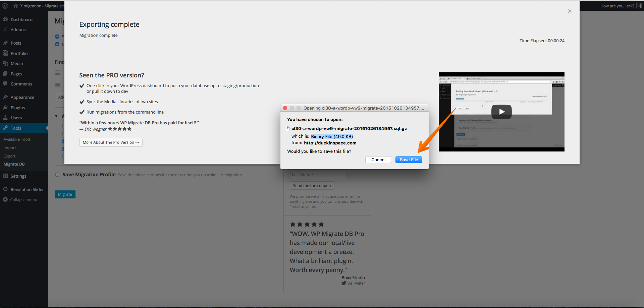Click the Collapse menu arrow icon

pyautogui.click(x=5, y=199)
